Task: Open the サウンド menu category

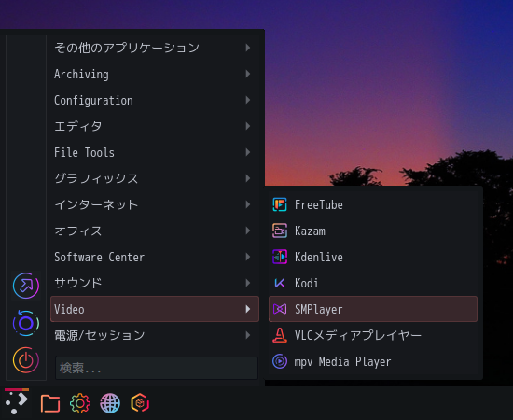Action: 155,283
